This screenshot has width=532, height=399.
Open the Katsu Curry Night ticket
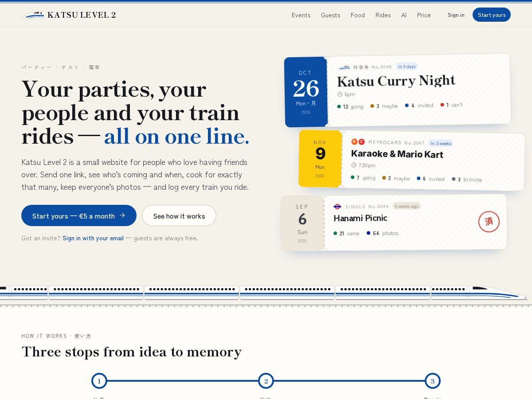397,91
